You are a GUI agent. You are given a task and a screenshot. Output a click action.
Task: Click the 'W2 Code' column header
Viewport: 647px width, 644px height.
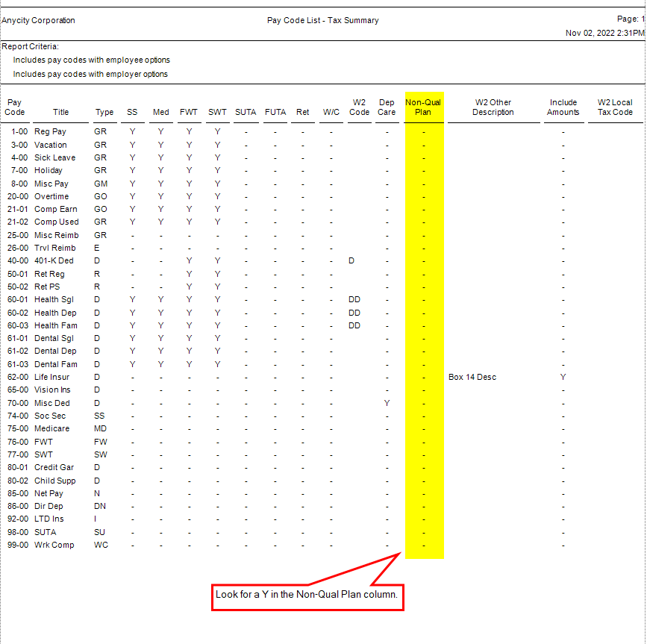coord(360,107)
